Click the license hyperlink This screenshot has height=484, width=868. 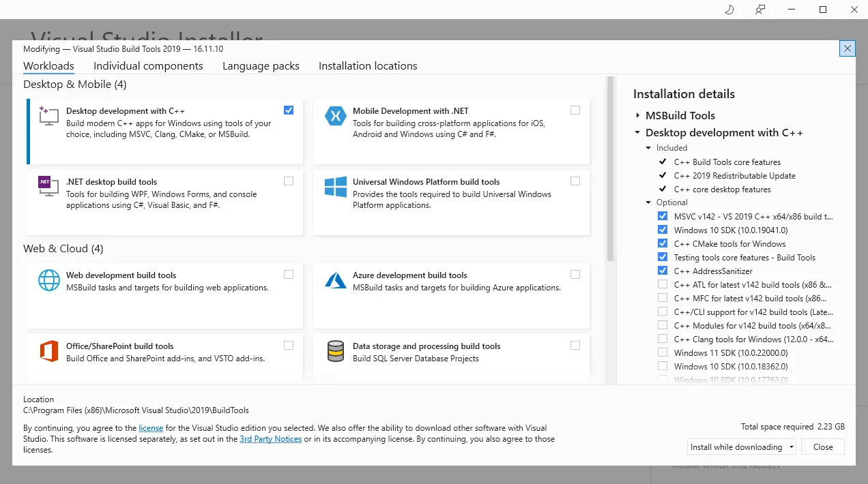(151, 427)
